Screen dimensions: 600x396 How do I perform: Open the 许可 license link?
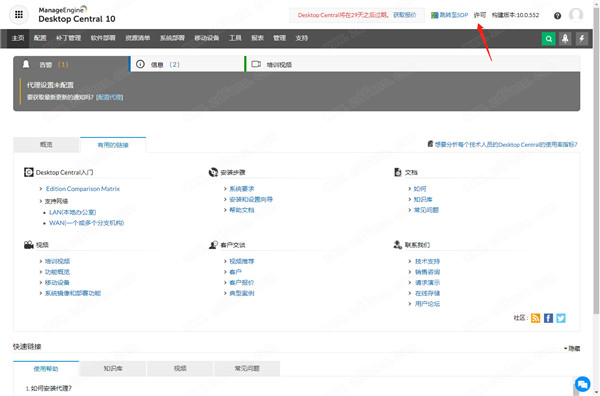[x=479, y=15]
